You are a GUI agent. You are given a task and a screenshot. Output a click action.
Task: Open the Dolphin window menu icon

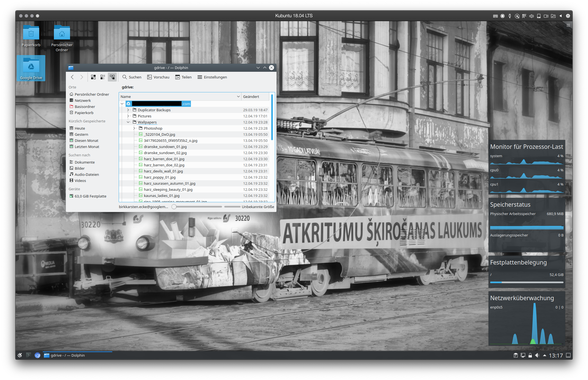coord(71,68)
